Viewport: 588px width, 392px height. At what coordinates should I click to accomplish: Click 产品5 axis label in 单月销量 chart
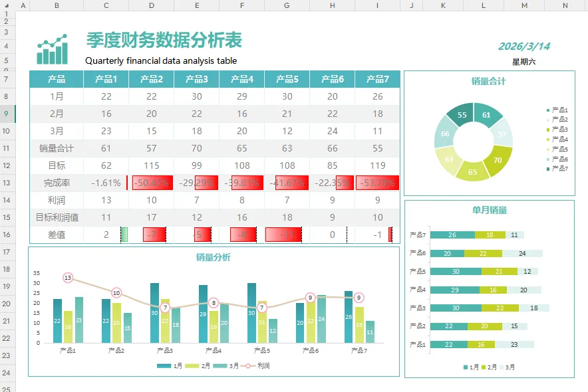click(x=417, y=272)
